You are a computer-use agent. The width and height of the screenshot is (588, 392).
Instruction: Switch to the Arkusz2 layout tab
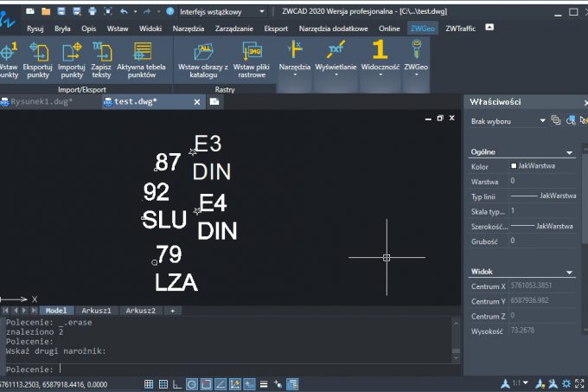pos(141,311)
